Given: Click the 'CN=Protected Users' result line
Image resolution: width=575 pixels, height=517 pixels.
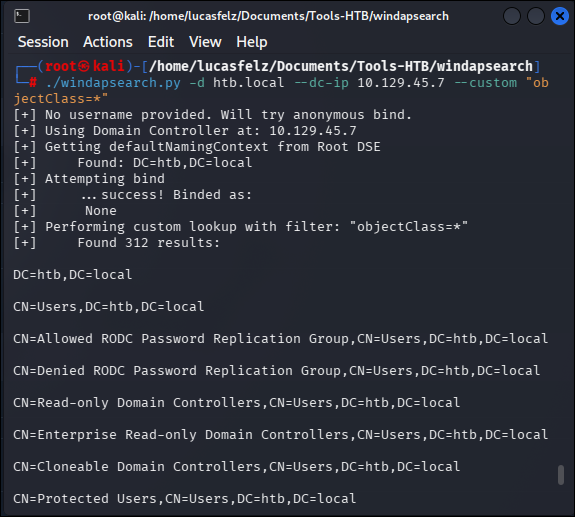Looking at the screenshot, I should click(184, 499).
